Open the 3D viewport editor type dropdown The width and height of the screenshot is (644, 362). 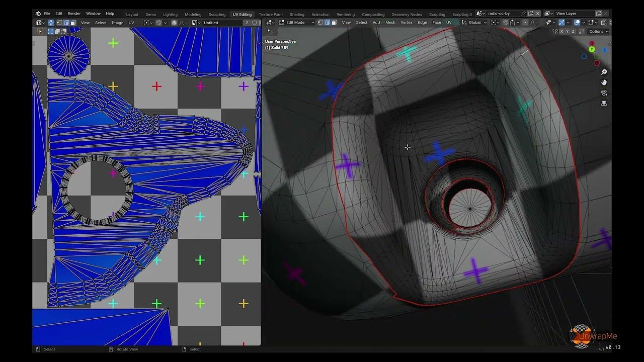coord(270,23)
